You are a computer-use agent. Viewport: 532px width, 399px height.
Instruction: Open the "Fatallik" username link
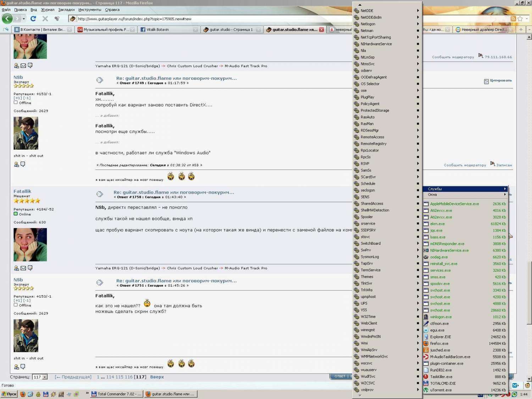point(22,191)
